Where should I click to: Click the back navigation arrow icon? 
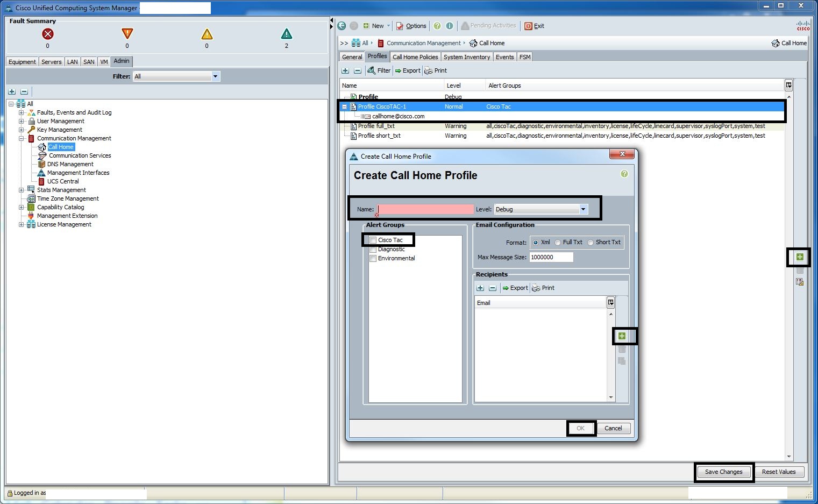click(x=342, y=26)
